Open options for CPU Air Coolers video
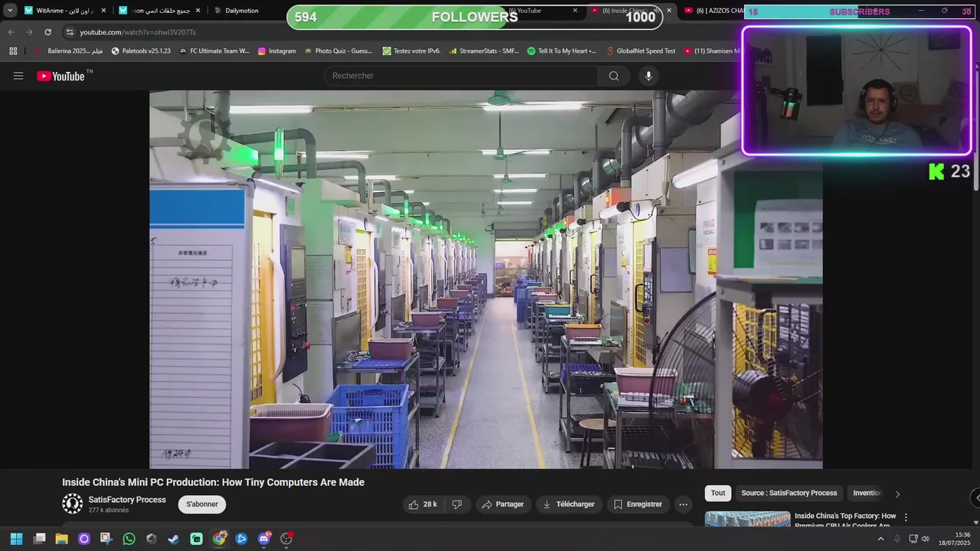 [x=906, y=517]
